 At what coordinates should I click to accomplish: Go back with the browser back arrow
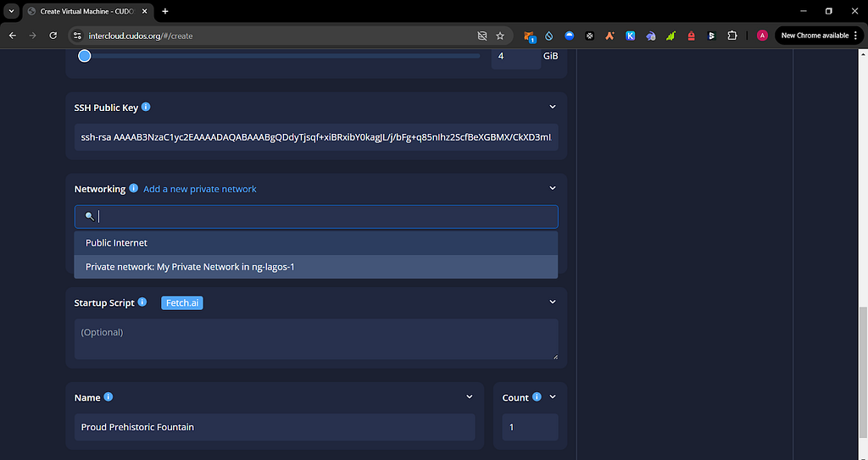pyautogui.click(x=12, y=36)
